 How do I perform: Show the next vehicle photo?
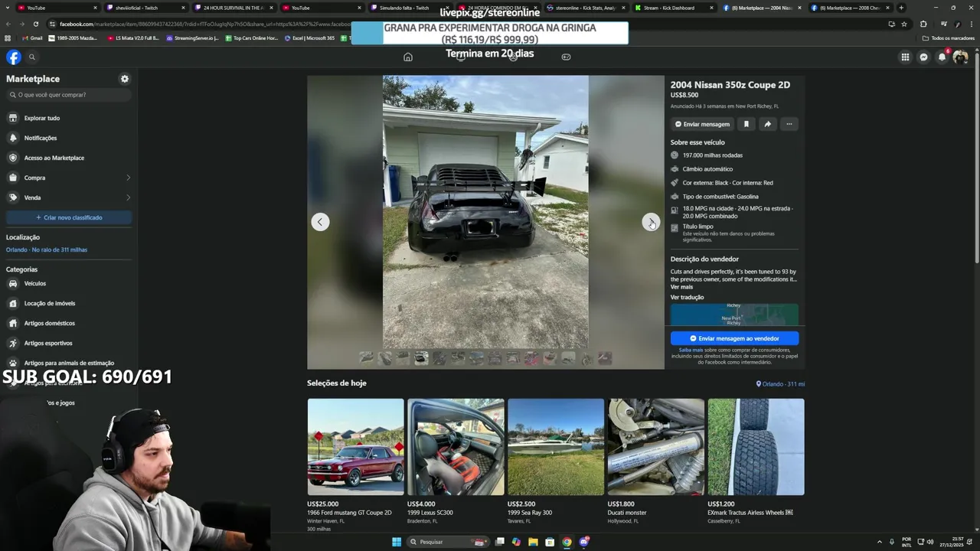pos(651,222)
